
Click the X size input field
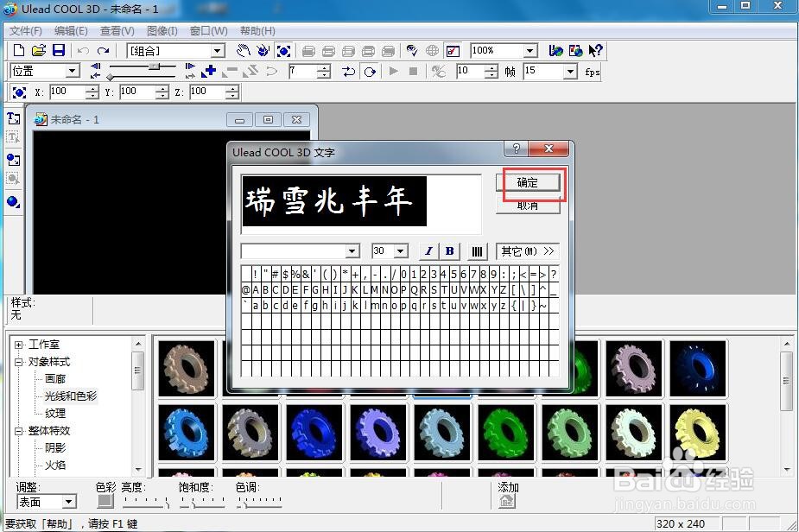[x=67, y=92]
